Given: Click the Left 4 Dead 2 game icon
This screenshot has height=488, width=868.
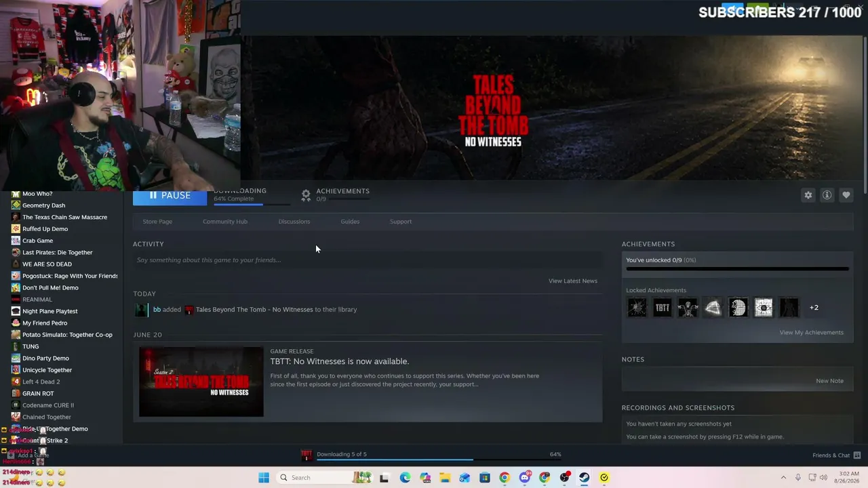Looking at the screenshot, I should click(16, 382).
